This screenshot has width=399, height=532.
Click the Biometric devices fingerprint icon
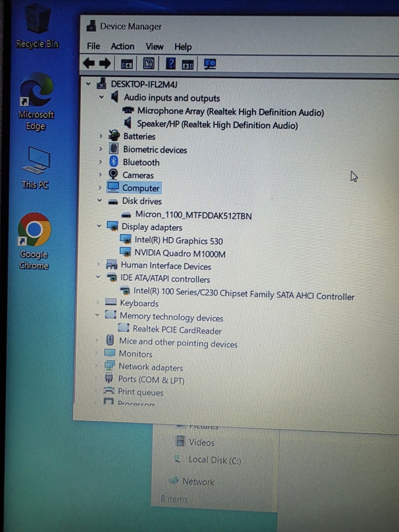[x=114, y=148]
